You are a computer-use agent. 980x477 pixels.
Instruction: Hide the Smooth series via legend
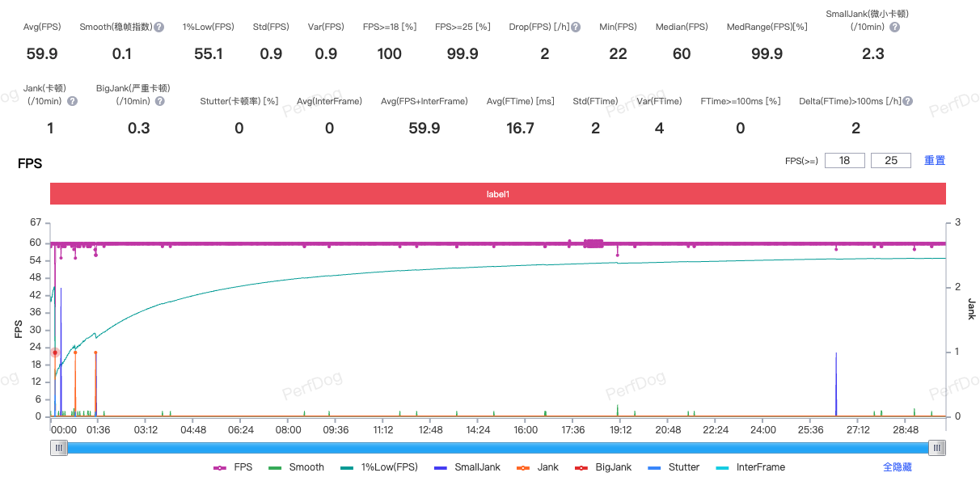(298, 467)
